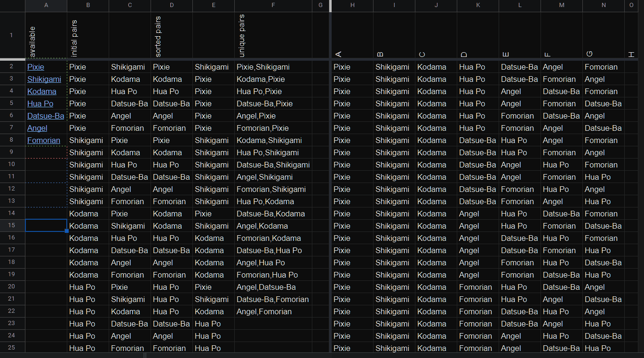644x358 pixels.
Task: Click the 'Angel,Shikigami' cell
Action: pyautogui.click(x=273, y=177)
